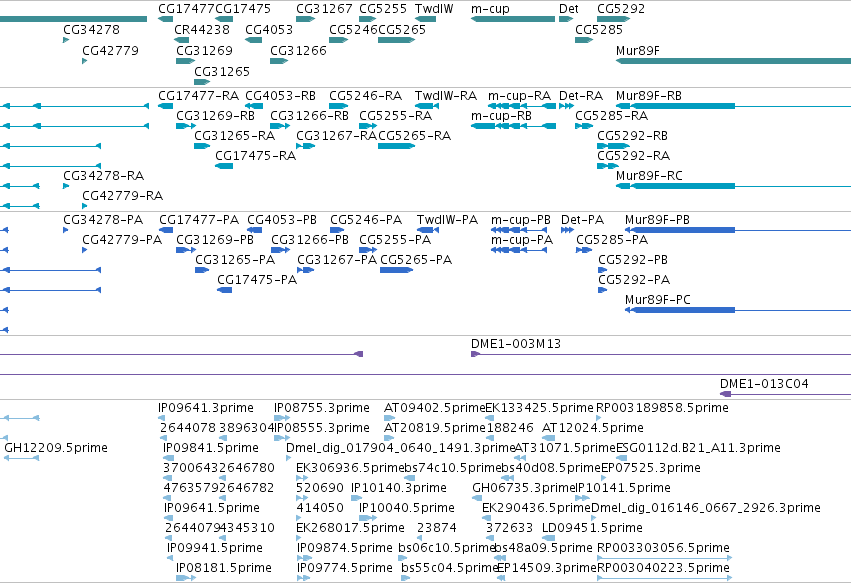Select BAC clone DME1-013C04
This screenshot has width=851, height=583.
[x=764, y=384]
